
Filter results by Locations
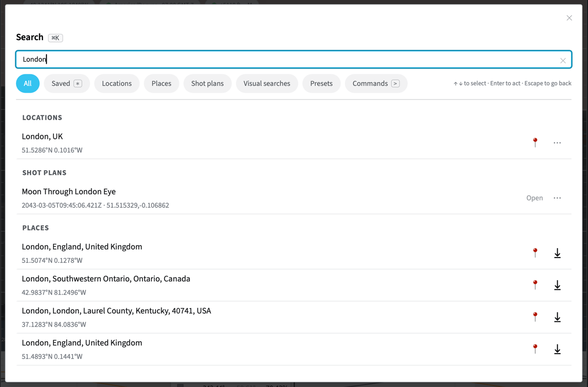(117, 83)
